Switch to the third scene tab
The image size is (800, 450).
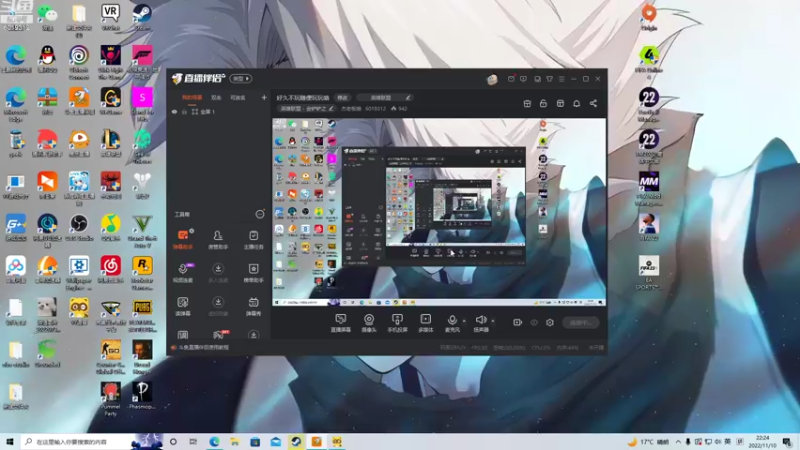point(238,97)
